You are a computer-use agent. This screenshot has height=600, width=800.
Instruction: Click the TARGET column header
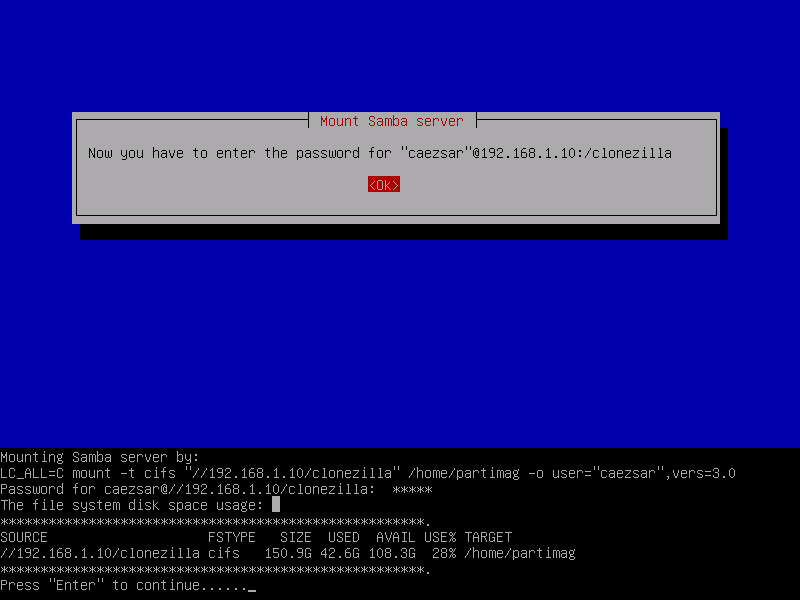[488, 537]
